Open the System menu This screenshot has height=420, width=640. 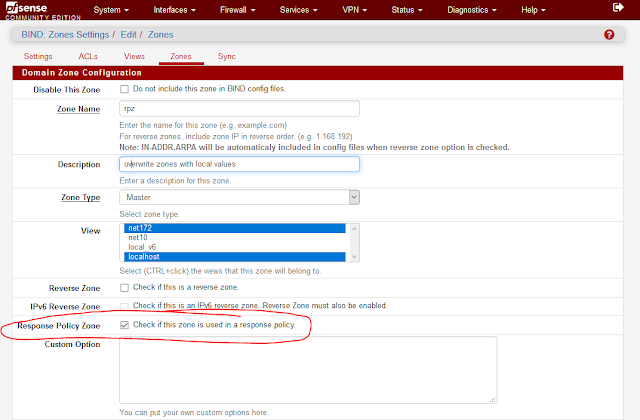117,10
